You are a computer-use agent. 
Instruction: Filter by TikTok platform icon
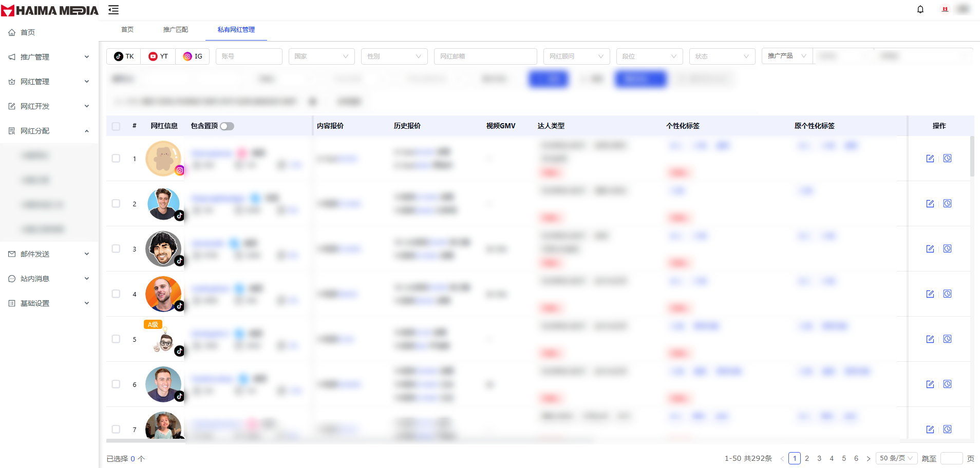124,56
